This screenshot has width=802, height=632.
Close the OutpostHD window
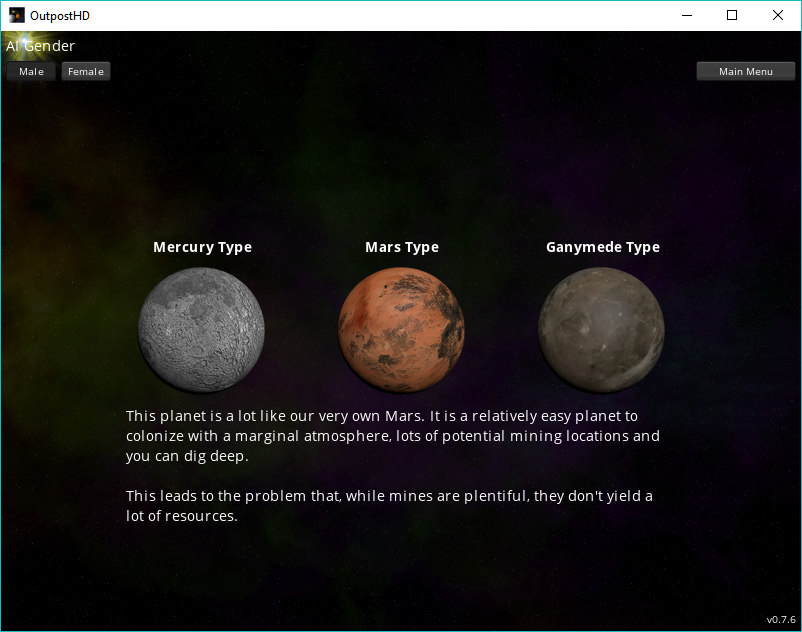click(777, 15)
